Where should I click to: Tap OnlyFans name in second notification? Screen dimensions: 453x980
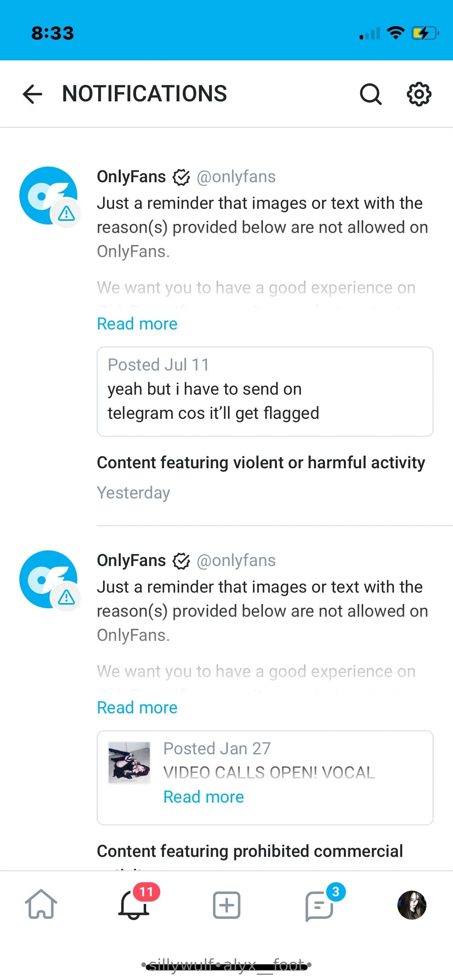(x=131, y=560)
